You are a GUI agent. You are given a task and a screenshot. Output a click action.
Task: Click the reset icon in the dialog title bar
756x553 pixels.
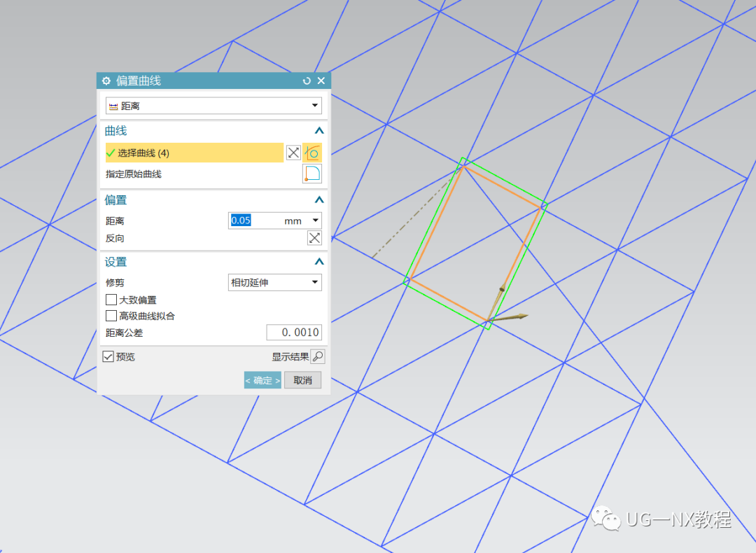click(306, 80)
